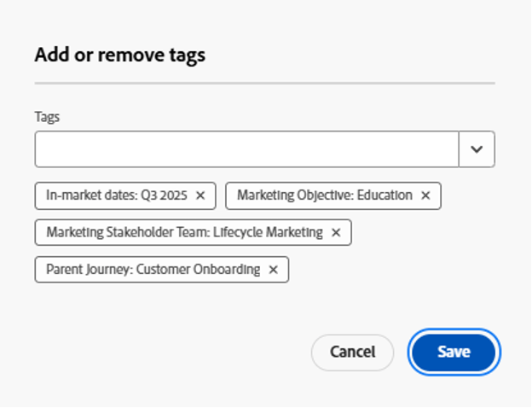The width and height of the screenshot is (532, 408).
Task: Click inside the Tags text field
Action: (x=246, y=149)
